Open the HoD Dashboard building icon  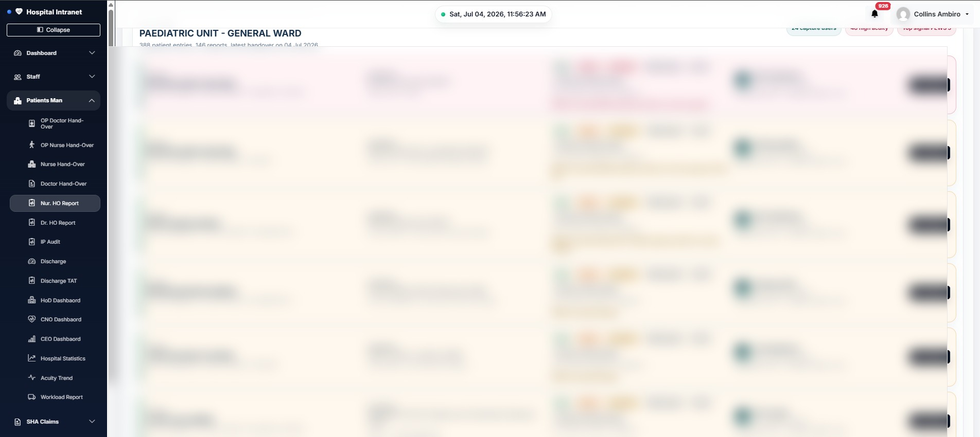coord(31,300)
